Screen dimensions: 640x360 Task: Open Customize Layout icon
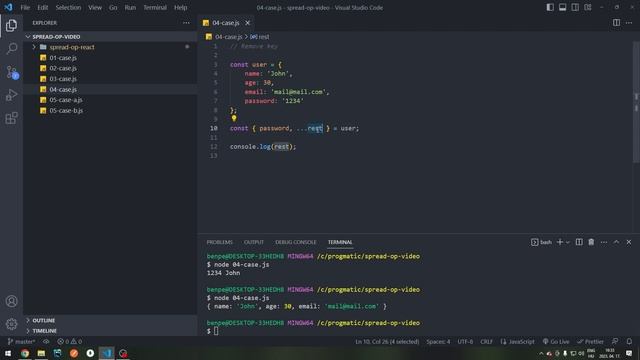pyautogui.click(x=588, y=7)
